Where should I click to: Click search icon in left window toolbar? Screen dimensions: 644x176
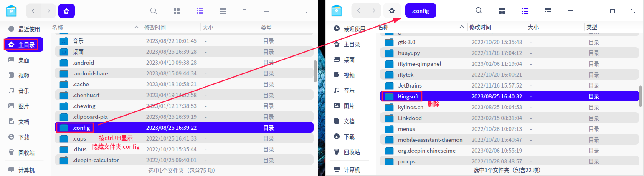click(x=154, y=11)
